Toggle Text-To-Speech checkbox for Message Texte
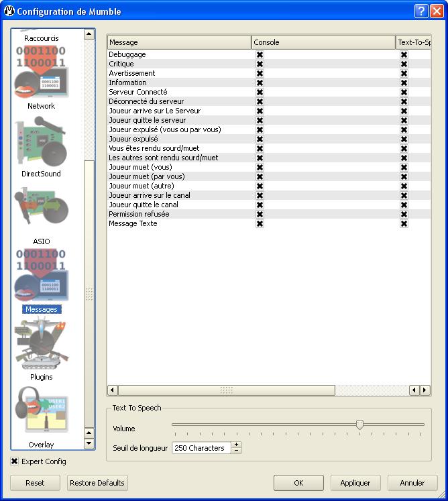This screenshot has width=448, height=501. [x=404, y=224]
